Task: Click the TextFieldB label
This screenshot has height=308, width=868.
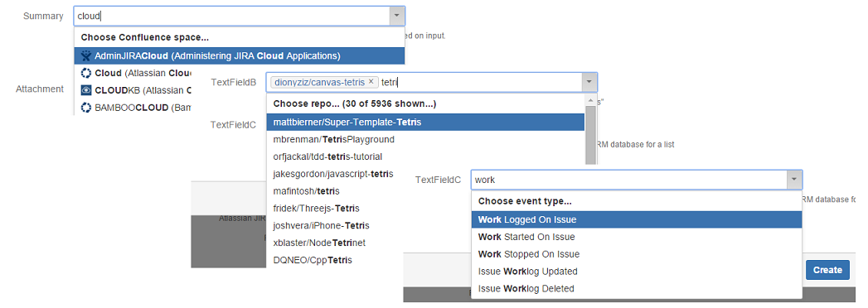Action: click(x=234, y=82)
